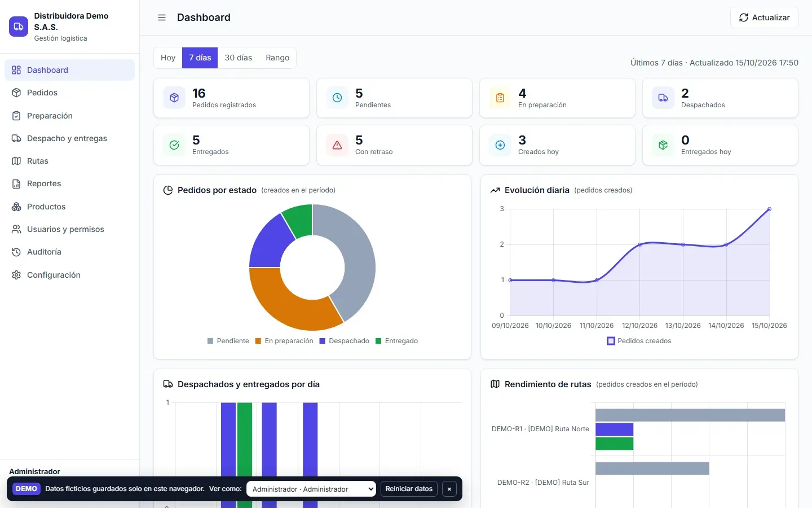812x508 pixels.
Task: Toggle Entregado legend entry
Action: pyautogui.click(x=397, y=341)
